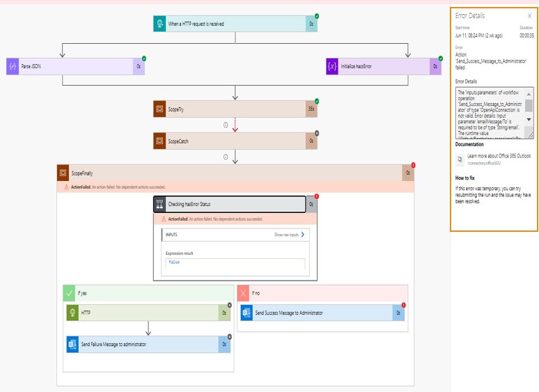Image resolution: width=539 pixels, height=392 pixels.
Task: Click the Initialize hasError variable icon
Action: coord(333,66)
